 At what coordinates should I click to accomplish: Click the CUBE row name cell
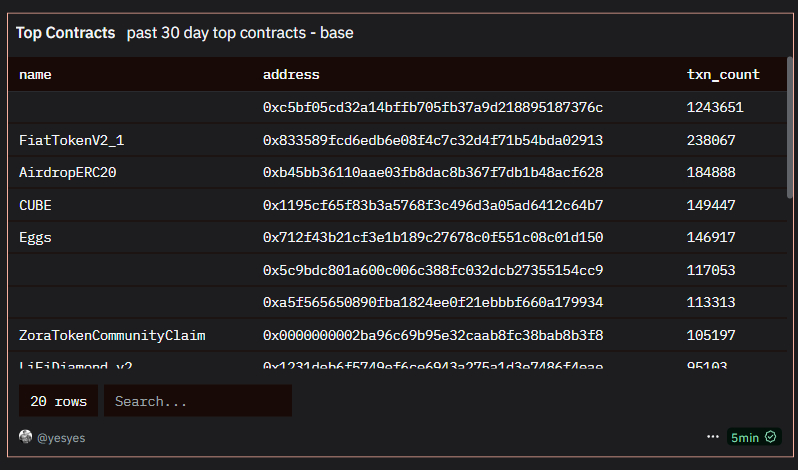tap(35, 205)
